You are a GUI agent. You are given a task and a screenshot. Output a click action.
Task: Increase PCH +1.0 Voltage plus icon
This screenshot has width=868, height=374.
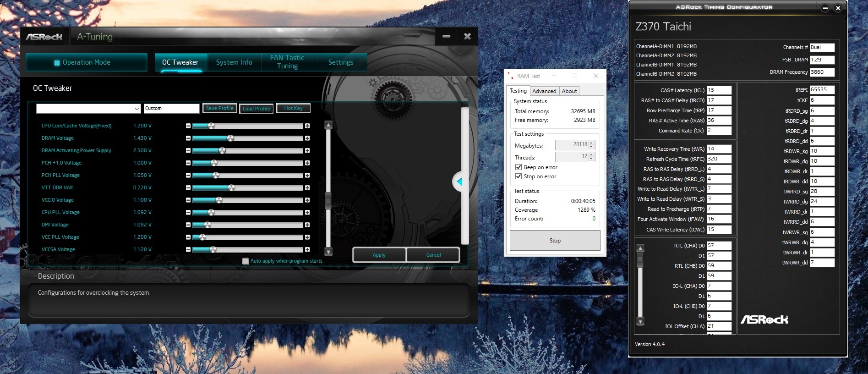coord(307,163)
